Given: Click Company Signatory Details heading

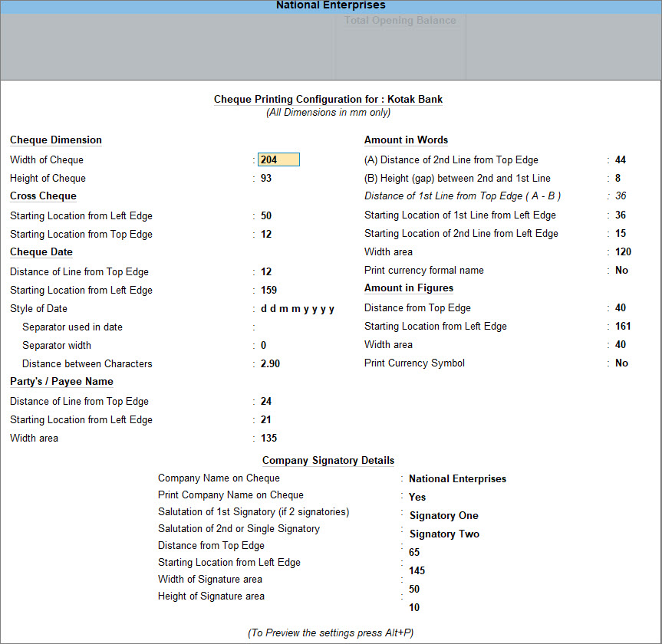Looking at the screenshot, I should [328, 461].
